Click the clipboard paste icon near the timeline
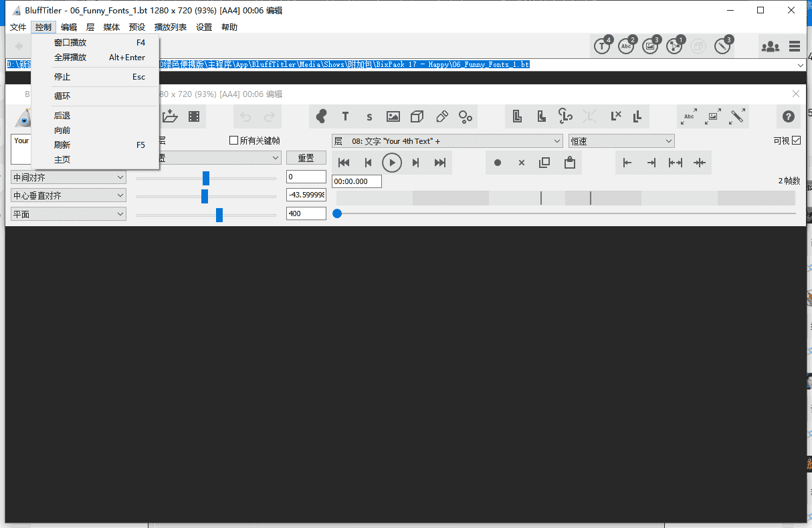The height and width of the screenshot is (528, 812). coord(569,162)
